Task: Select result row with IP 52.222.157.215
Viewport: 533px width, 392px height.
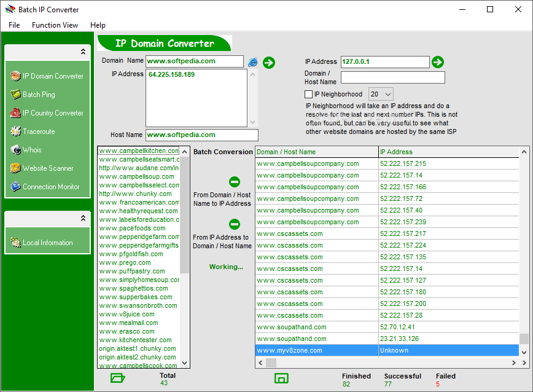Action: [x=387, y=163]
